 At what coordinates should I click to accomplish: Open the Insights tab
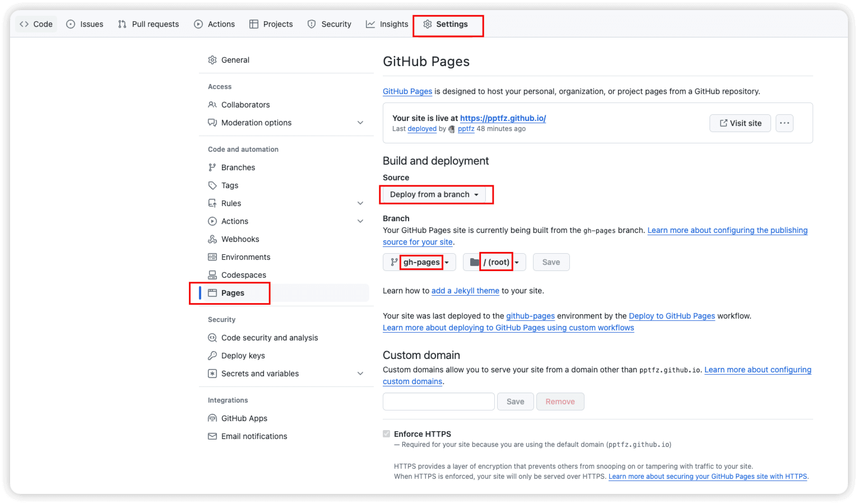click(x=387, y=24)
